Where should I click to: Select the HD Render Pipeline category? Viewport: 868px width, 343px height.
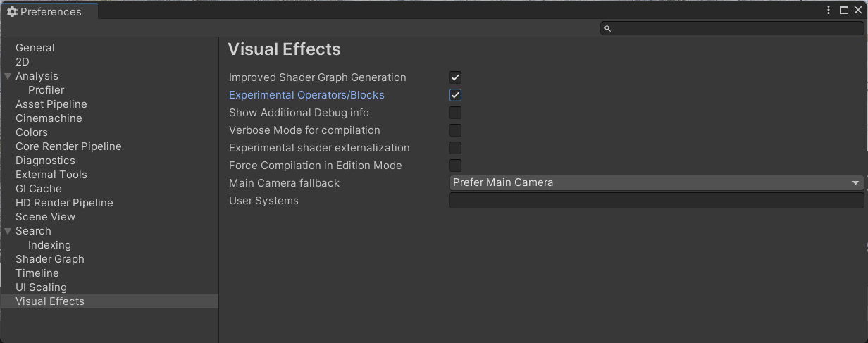pos(64,203)
